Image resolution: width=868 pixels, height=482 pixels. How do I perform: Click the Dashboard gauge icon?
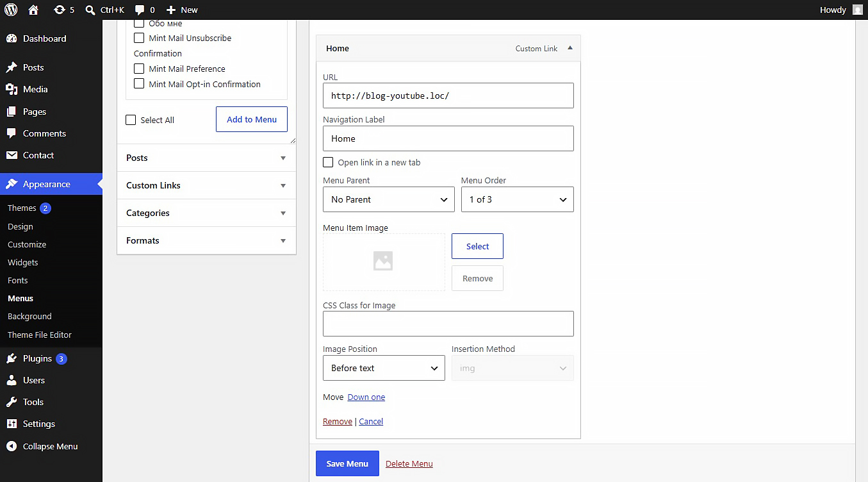coord(12,38)
